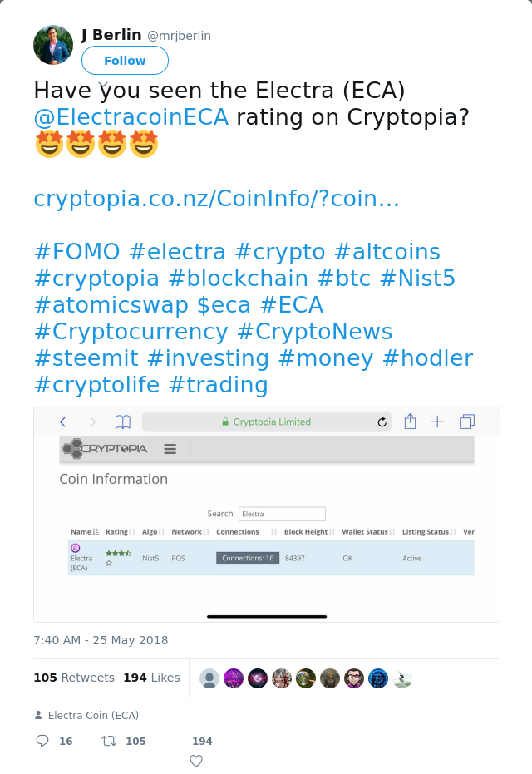532x774 pixels.
Task: Navigate back using the left chevron
Action: click(62, 422)
